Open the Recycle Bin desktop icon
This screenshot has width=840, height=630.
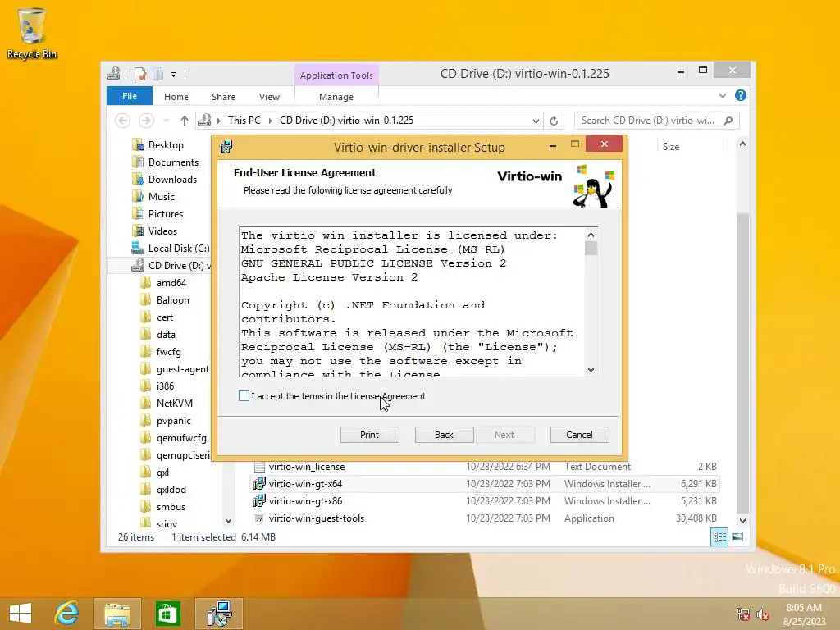coord(32,33)
